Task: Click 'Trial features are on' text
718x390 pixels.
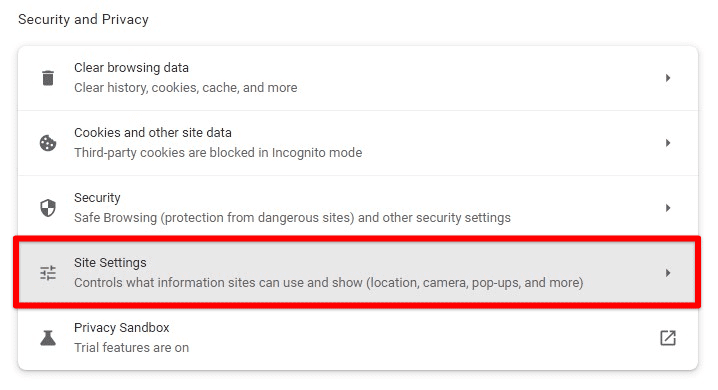Action: click(x=132, y=347)
